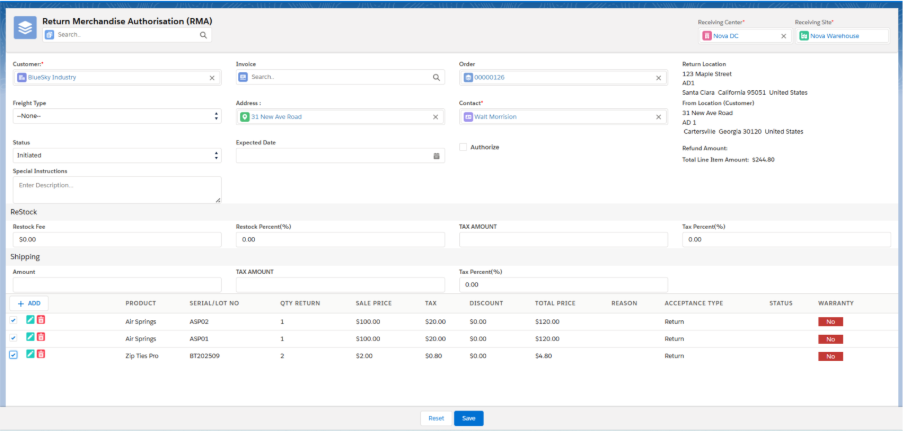This screenshot has width=903, height=432.
Task: Click the delete icon for Air Springs ASP01
Action: pyautogui.click(x=41, y=338)
